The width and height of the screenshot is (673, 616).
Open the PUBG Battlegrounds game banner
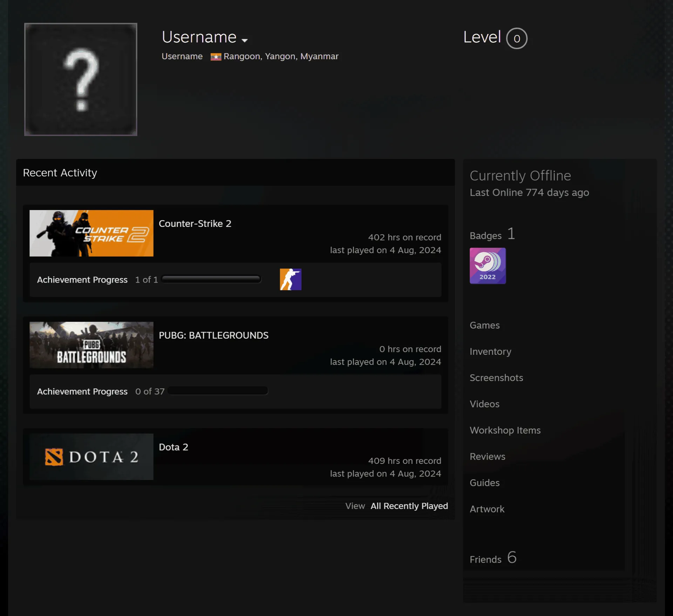(91, 345)
